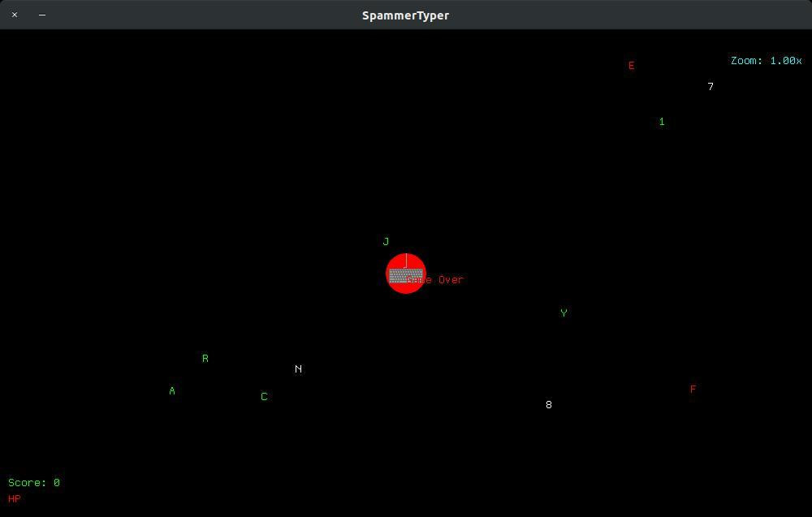
Task: Click the red HP label
Action: [x=15, y=499]
